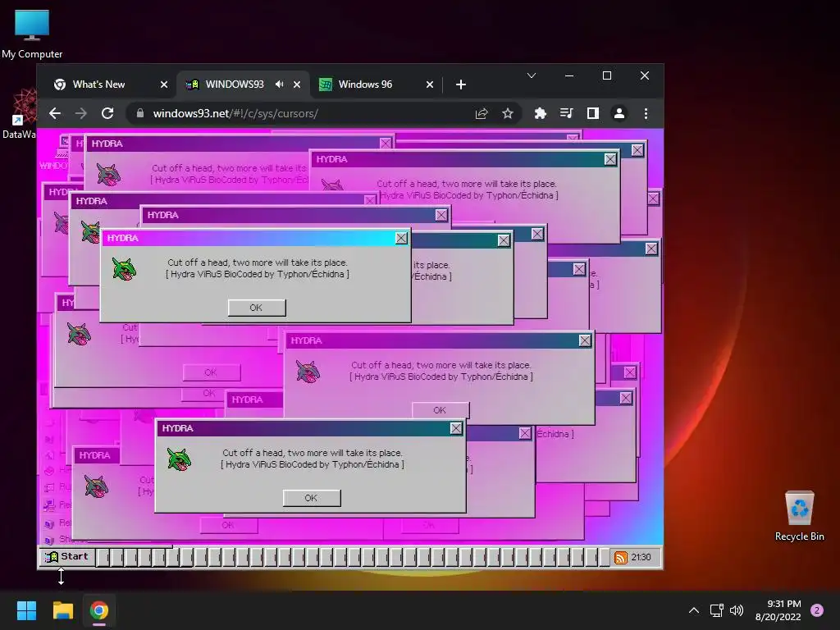Screen dimensions: 840x630
Task: Open File Explorer from the taskbar
Action: pos(62,610)
